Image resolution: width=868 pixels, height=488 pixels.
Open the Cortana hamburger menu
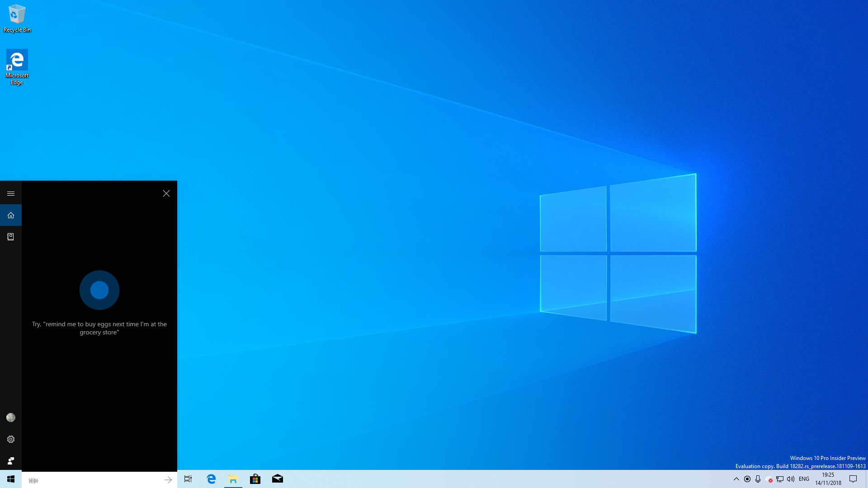(11, 193)
